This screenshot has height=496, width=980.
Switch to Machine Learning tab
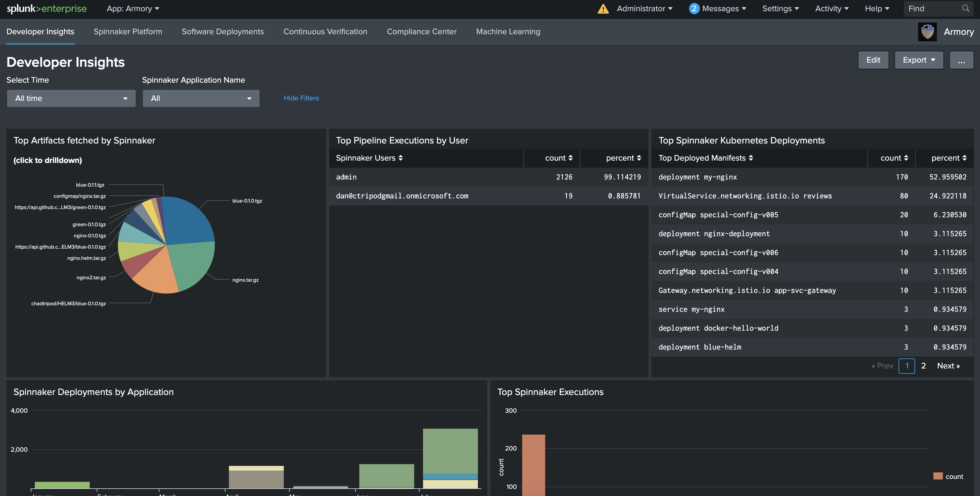tap(508, 32)
